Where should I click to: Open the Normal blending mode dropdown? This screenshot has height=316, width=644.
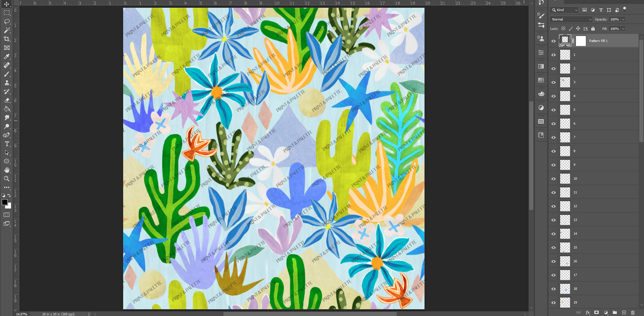[571, 19]
